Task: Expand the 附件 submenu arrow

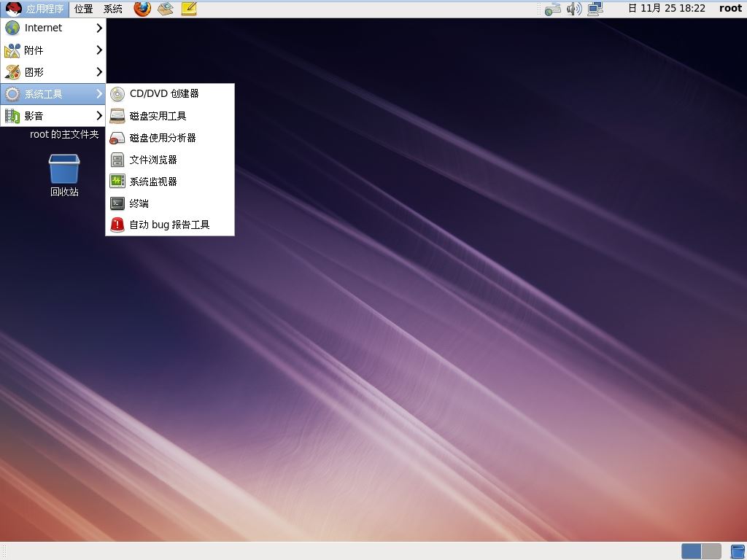Action: tap(99, 50)
